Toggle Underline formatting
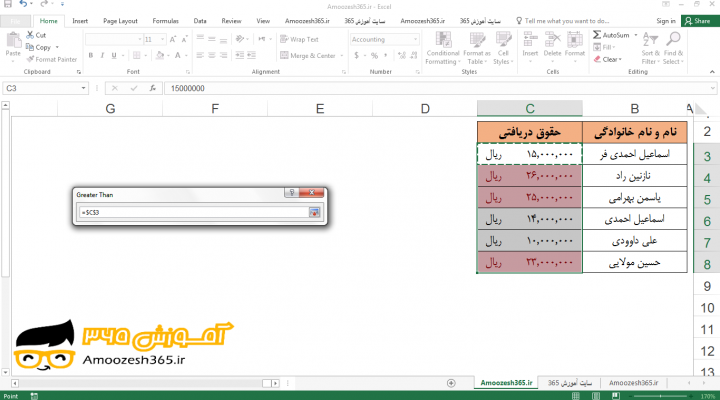Viewport: 720px width, 400px height. click(x=113, y=56)
